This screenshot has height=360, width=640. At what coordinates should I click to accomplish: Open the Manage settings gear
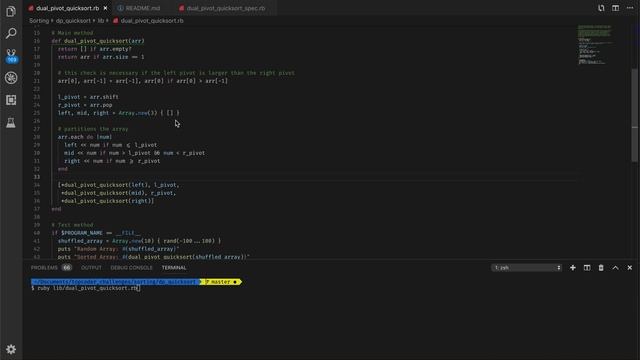11,349
